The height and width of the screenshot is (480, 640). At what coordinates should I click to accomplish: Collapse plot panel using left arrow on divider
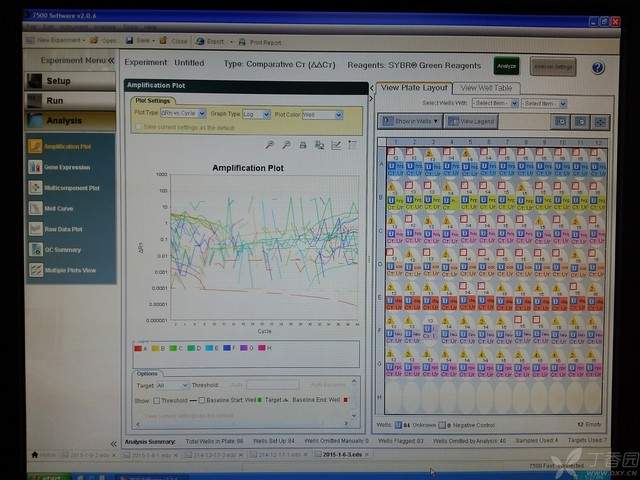(x=371, y=88)
